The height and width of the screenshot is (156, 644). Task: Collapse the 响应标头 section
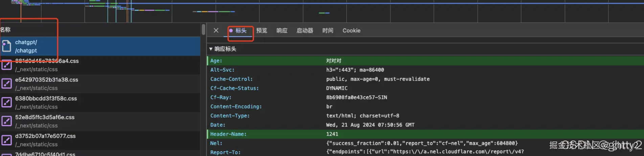211,49
